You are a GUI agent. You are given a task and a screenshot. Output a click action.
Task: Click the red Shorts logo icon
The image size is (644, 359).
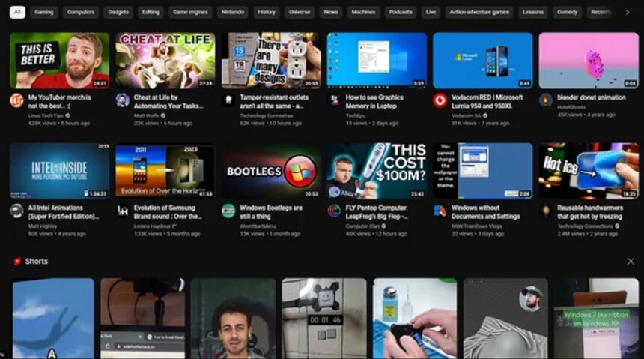[17, 262]
